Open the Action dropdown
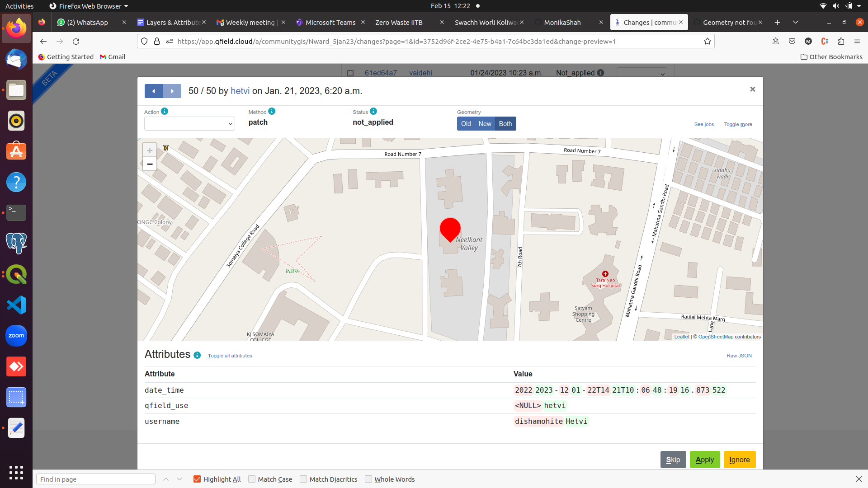 [x=189, y=123]
